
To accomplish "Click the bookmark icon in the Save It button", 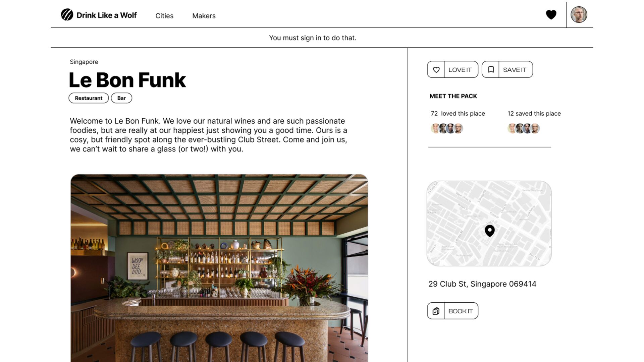I will pos(491,70).
